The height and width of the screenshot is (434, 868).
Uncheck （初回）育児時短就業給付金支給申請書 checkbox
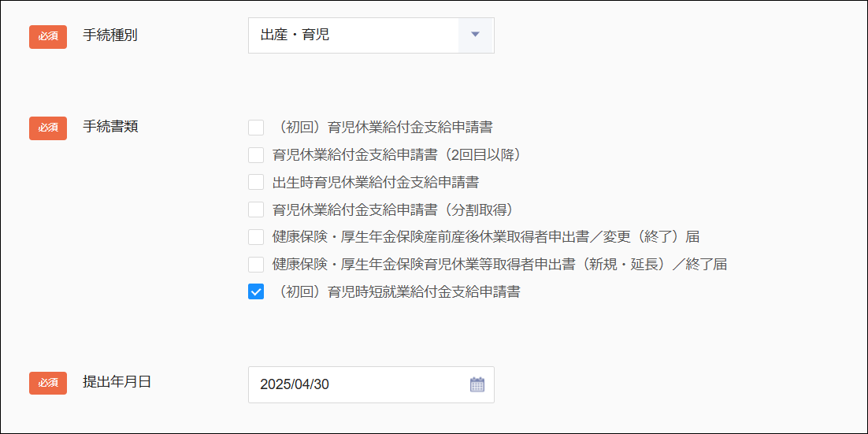click(x=256, y=291)
